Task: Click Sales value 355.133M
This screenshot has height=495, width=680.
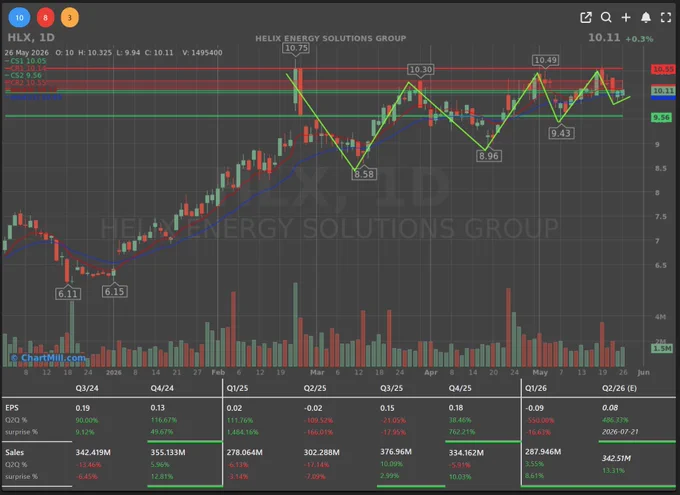Action: 168,452
